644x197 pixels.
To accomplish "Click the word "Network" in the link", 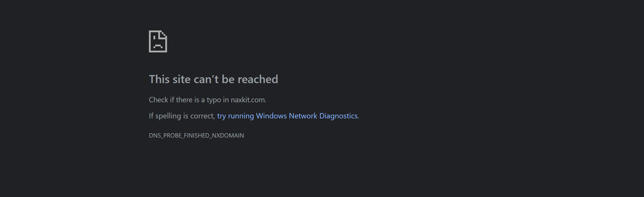I will (303, 116).
